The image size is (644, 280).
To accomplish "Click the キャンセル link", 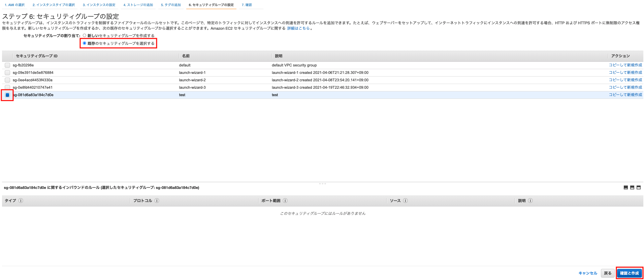I will 588,273.
